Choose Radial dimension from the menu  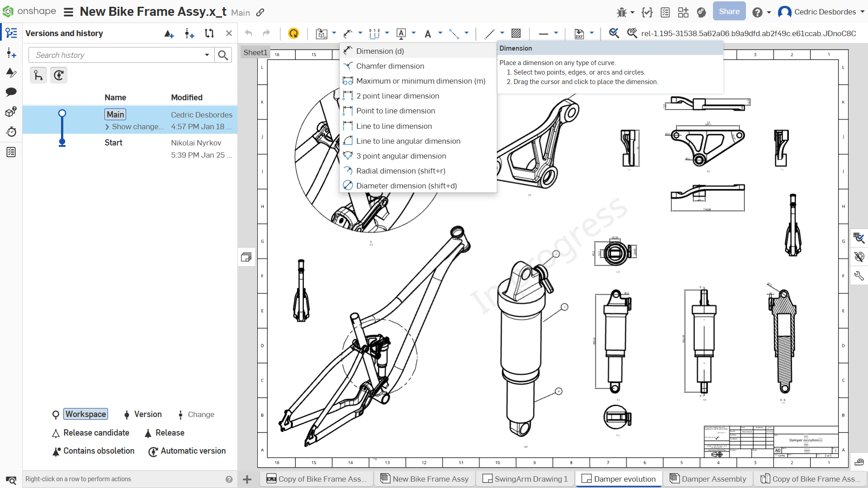coord(400,171)
